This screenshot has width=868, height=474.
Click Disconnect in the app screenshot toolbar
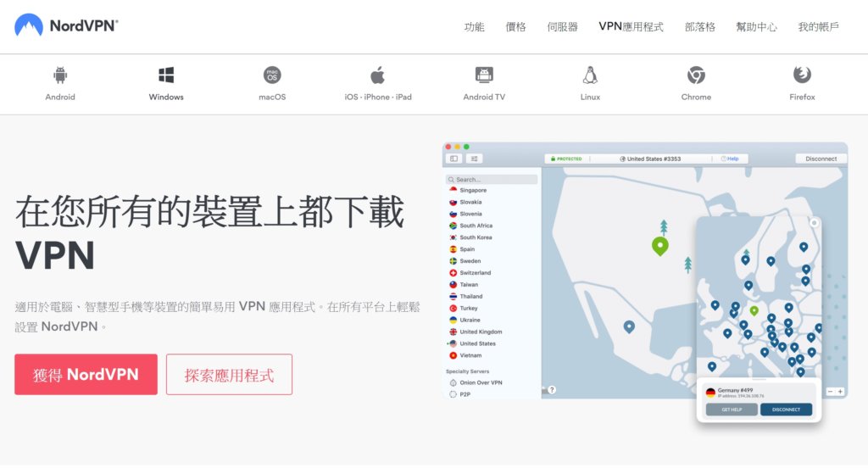click(821, 159)
